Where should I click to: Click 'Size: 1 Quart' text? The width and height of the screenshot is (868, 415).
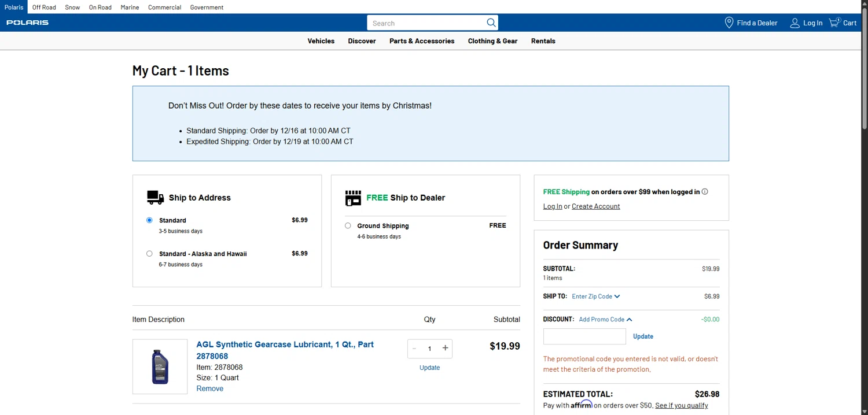pyautogui.click(x=218, y=378)
